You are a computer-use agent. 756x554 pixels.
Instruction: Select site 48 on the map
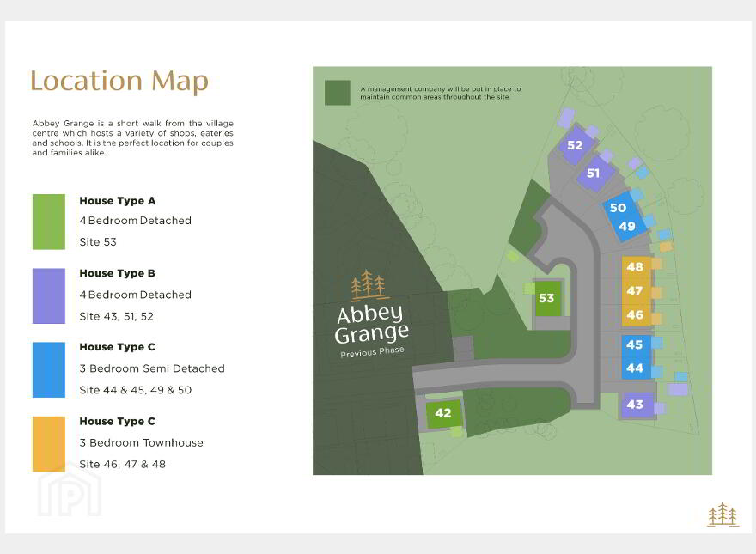[x=636, y=267]
